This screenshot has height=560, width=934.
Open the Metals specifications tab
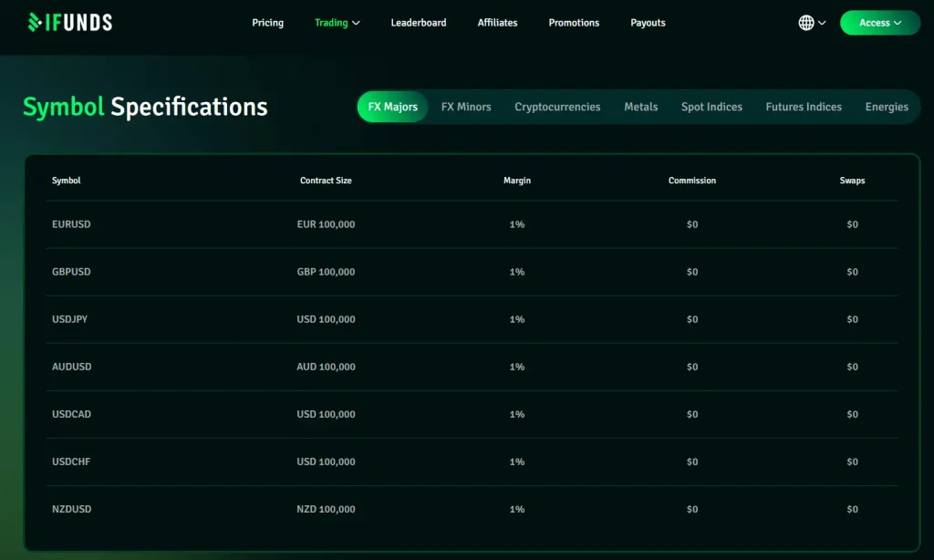[x=640, y=107]
